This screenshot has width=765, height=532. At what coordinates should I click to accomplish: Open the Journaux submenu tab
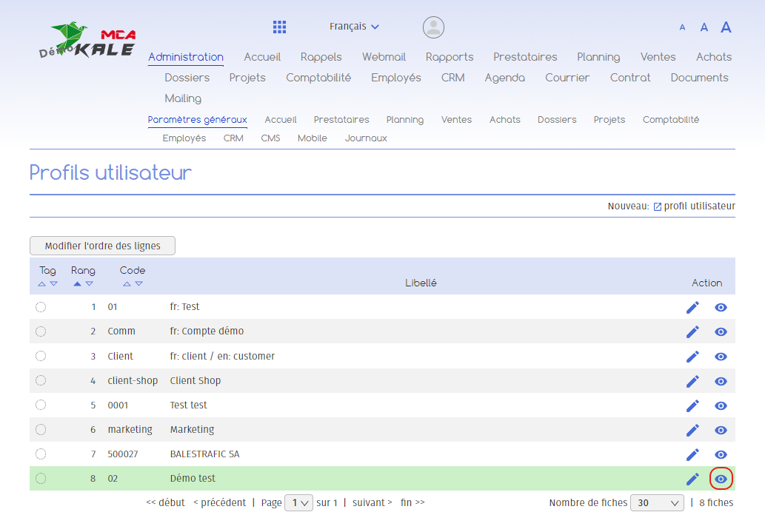(x=366, y=138)
